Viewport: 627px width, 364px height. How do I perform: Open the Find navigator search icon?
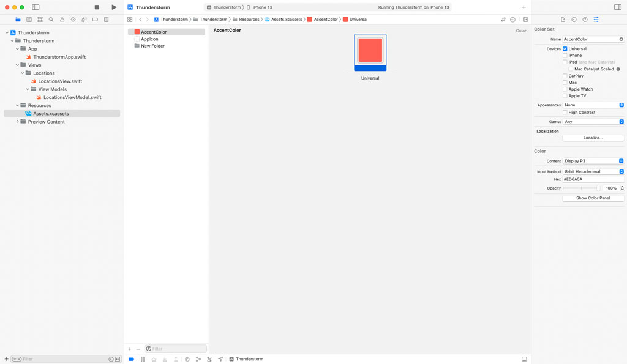(x=51, y=20)
